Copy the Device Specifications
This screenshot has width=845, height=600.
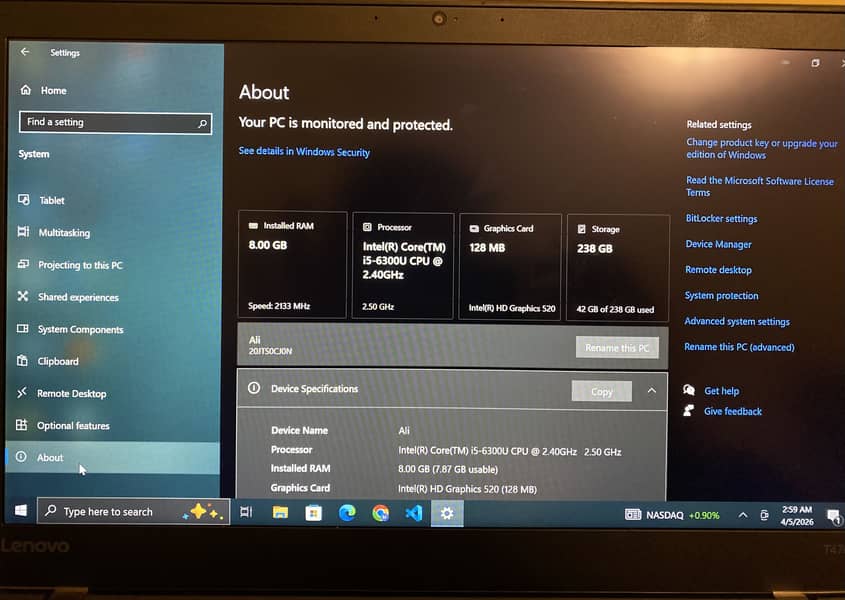point(601,391)
